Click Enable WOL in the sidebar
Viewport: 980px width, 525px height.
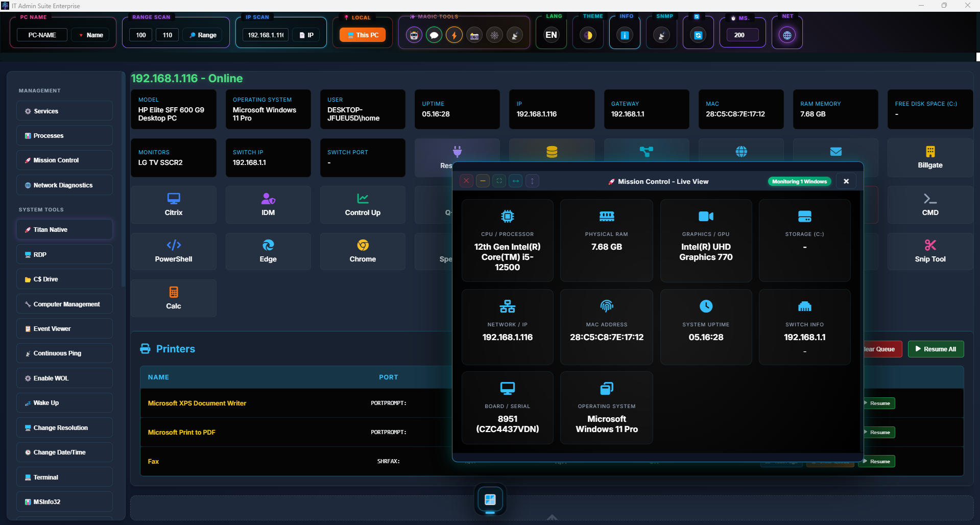64,378
